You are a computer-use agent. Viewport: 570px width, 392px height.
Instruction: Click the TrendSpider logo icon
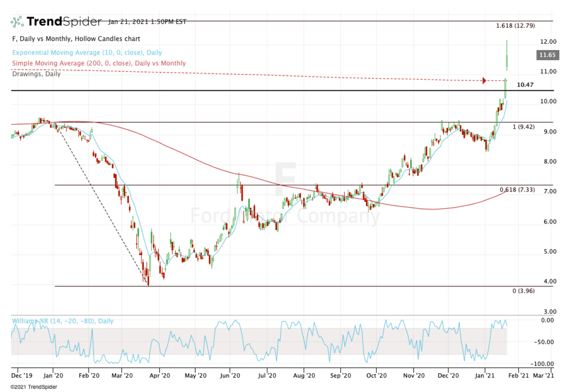coord(17,21)
